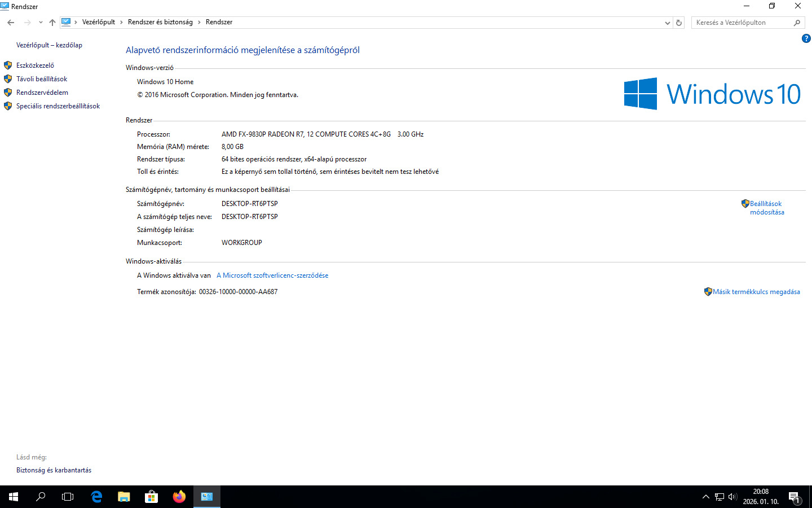Click the 64 bites operációs rendszer text
This screenshot has width=812, height=508.
tap(294, 159)
